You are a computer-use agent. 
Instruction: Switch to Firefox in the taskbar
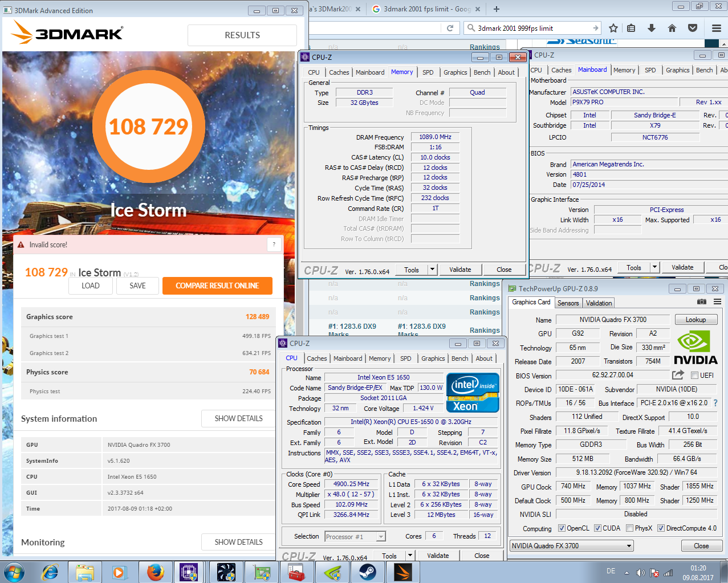pos(155,572)
